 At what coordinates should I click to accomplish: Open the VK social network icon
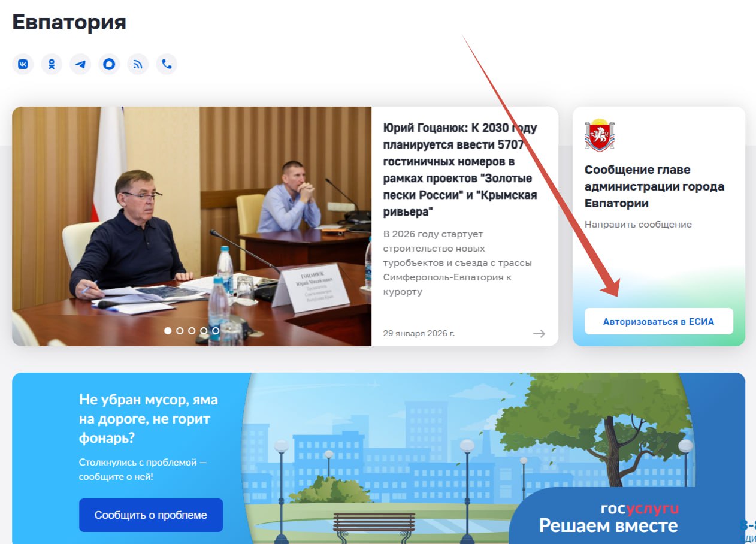point(23,64)
